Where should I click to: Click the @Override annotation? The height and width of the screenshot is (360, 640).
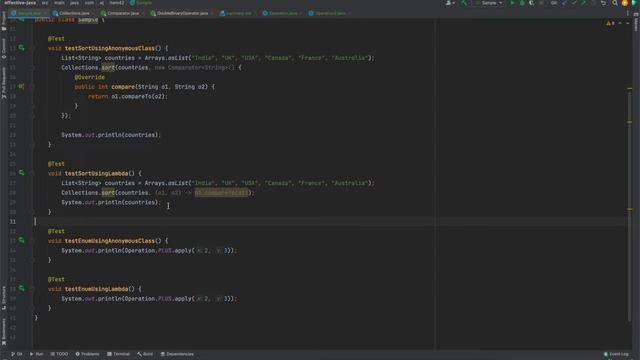[89, 77]
